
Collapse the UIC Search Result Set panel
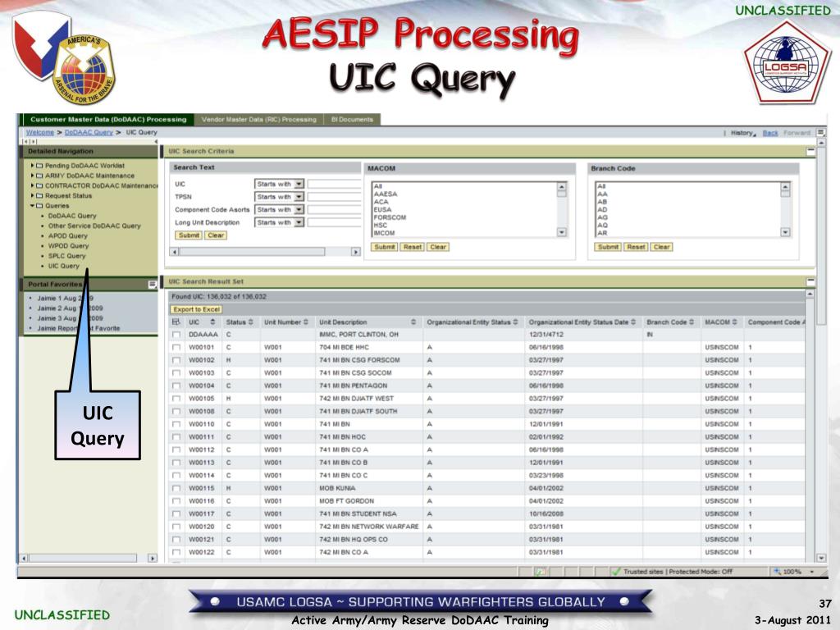point(810,281)
